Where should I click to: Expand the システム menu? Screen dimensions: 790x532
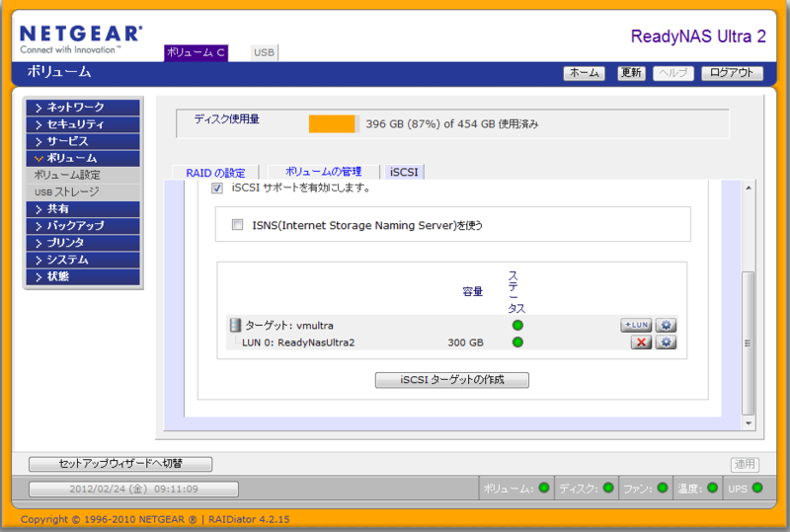pos(83,260)
